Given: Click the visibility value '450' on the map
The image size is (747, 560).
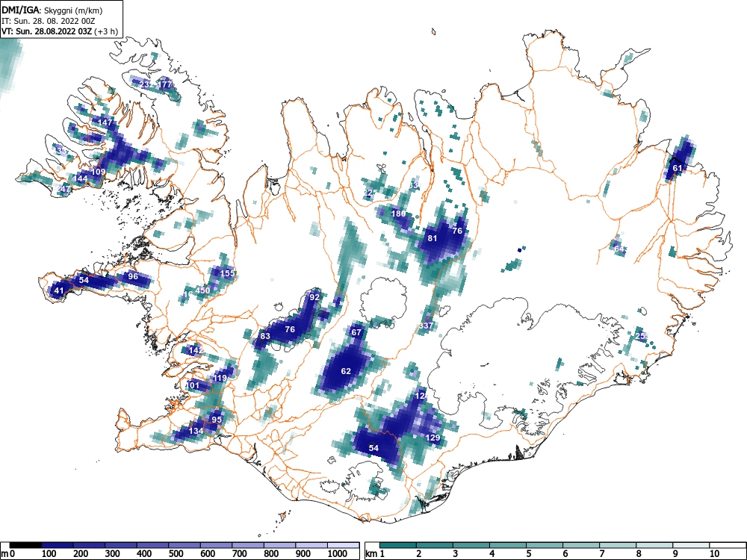Looking at the screenshot, I should pos(202,290).
